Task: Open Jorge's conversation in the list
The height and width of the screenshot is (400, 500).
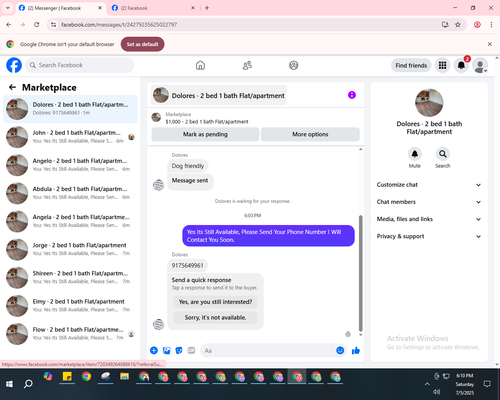Action: click(x=70, y=250)
